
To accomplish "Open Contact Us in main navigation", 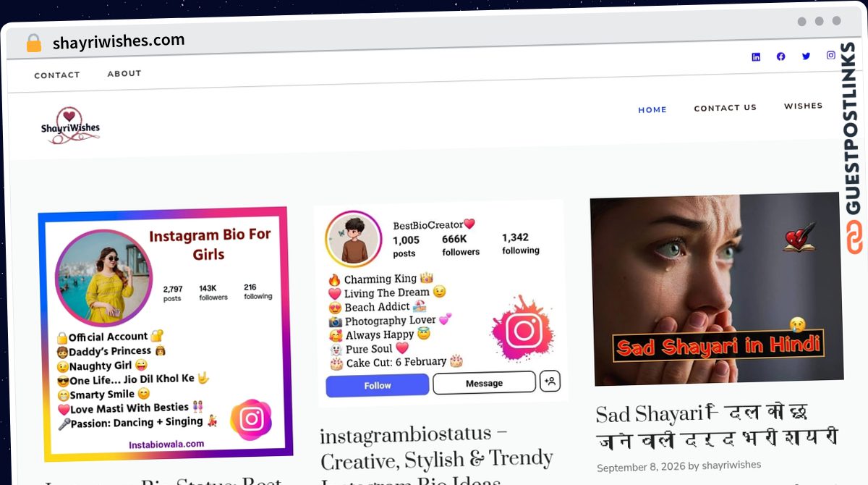I will click(726, 108).
